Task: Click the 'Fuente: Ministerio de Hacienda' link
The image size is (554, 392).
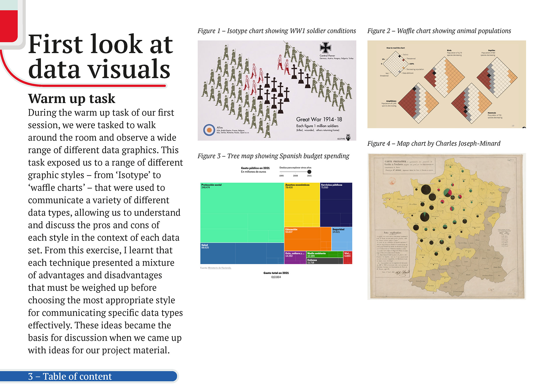Action: 216,268
